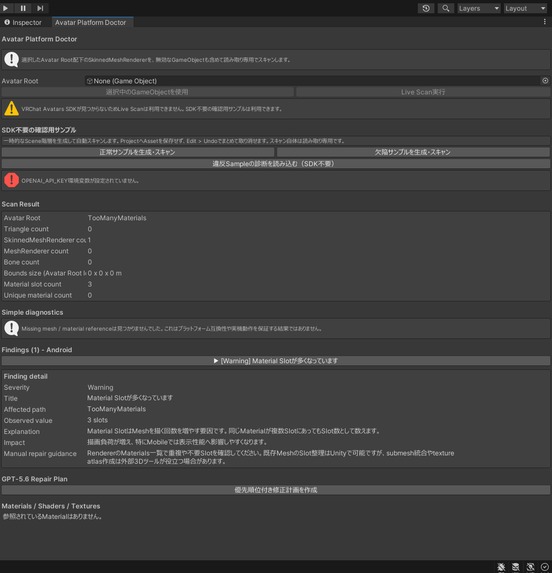Open the object picker circle for Avatar Root
The image size is (552, 573).
click(x=545, y=81)
